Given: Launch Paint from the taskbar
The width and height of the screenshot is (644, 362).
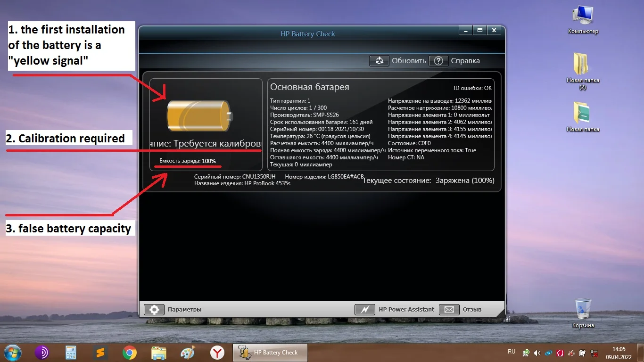Looking at the screenshot, I should pyautogui.click(x=188, y=352).
